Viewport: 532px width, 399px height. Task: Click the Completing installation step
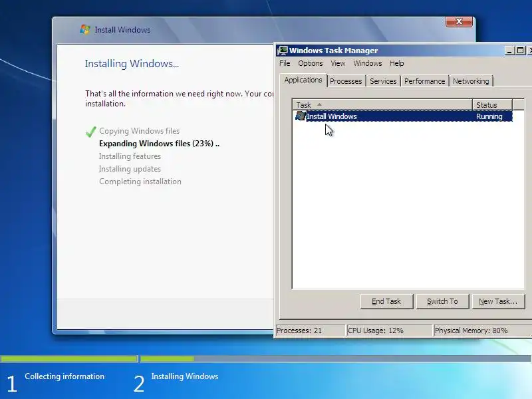pyautogui.click(x=140, y=182)
